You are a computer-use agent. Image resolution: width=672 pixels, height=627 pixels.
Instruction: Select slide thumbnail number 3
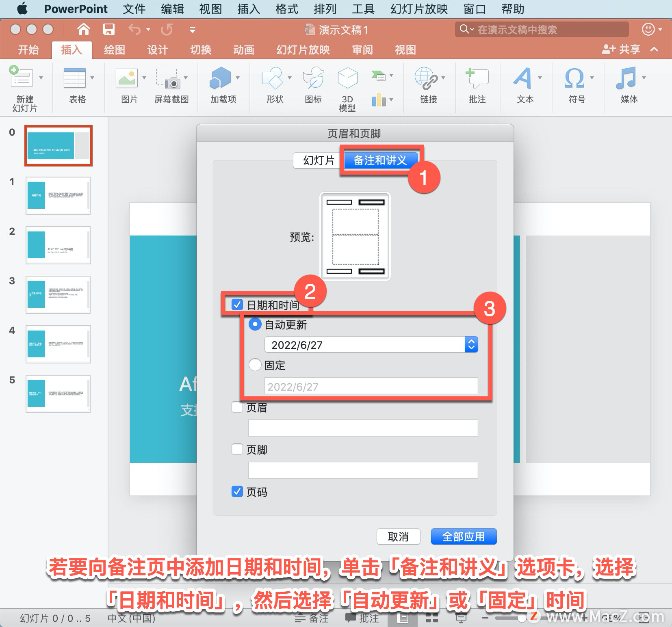pyautogui.click(x=58, y=295)
